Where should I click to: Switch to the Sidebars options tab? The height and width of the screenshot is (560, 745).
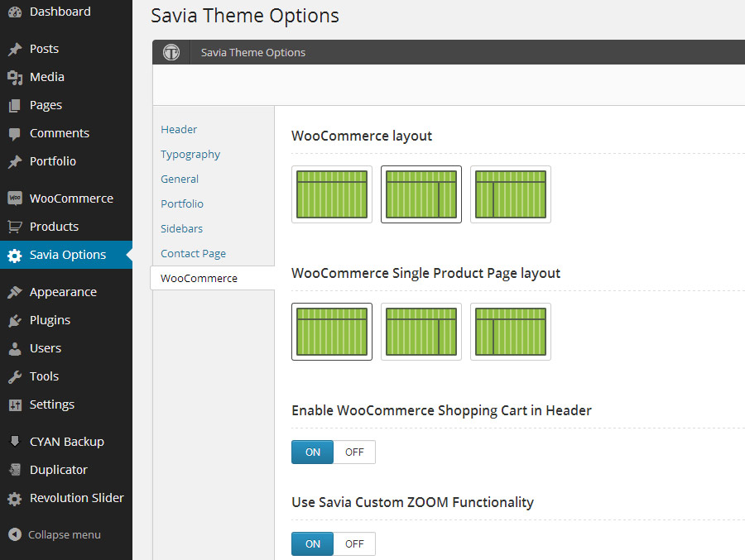(x=181, y=228)
